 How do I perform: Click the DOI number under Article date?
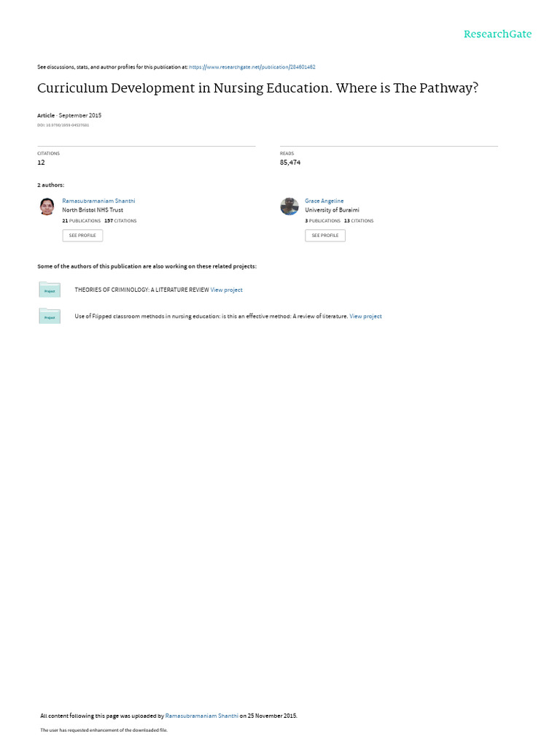63,125
